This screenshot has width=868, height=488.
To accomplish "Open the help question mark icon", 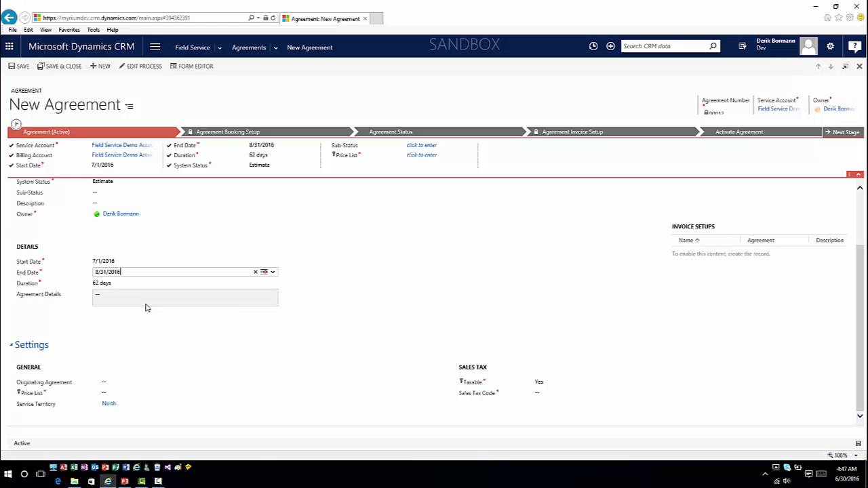I will (x=855, y=46).
